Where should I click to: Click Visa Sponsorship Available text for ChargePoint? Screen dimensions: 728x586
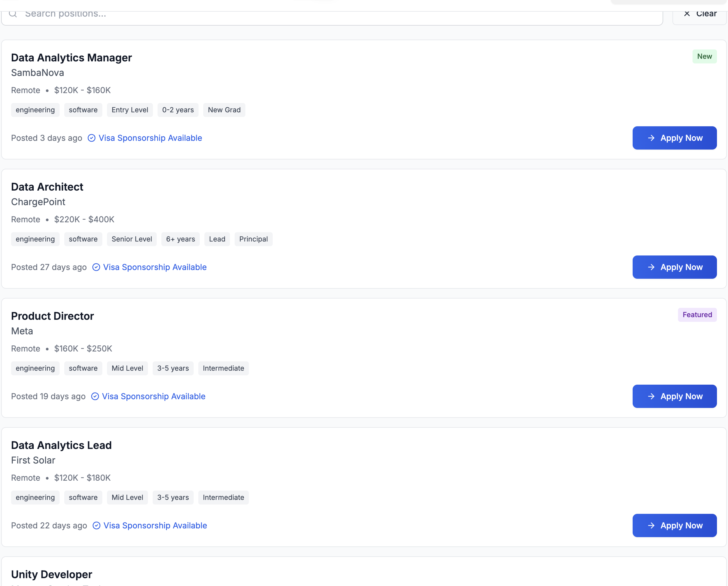click(x=155, y=267)
